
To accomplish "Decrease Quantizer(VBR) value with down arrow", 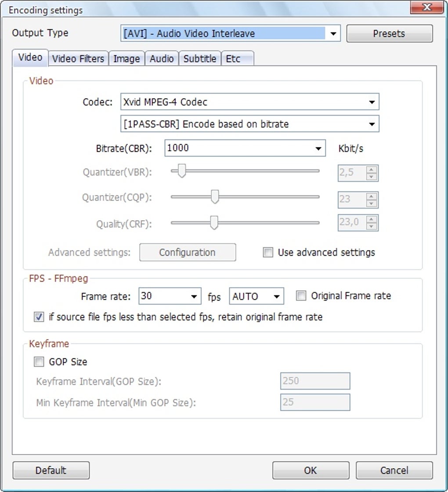I will pyautogui.click(x=372, y=177).
